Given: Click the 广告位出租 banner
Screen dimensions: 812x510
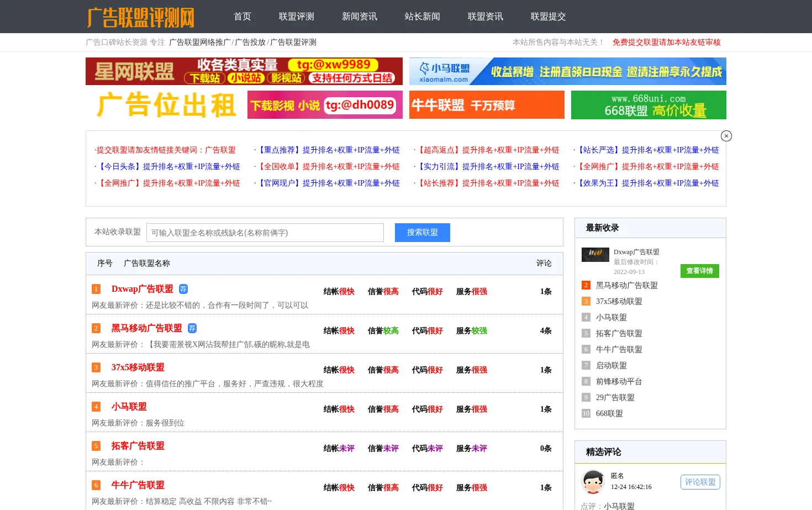Looking at the screenshot, I should [x=164, y=105].
